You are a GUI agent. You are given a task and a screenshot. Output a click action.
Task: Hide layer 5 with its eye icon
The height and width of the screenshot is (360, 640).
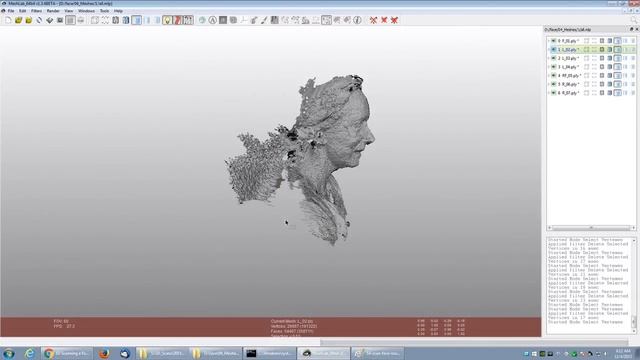click(553, 84)
